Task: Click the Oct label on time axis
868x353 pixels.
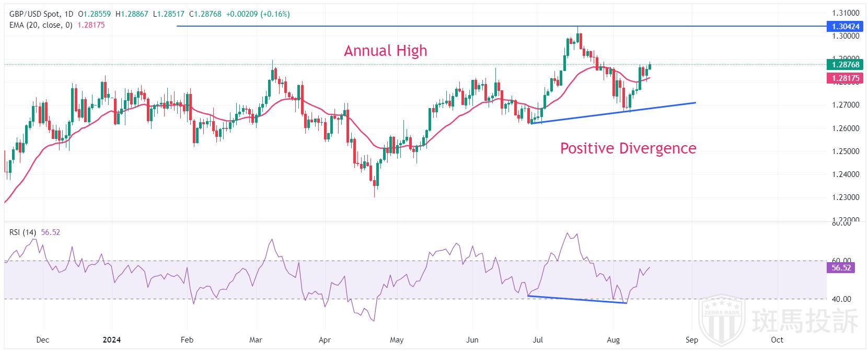Action: (777, 340)
